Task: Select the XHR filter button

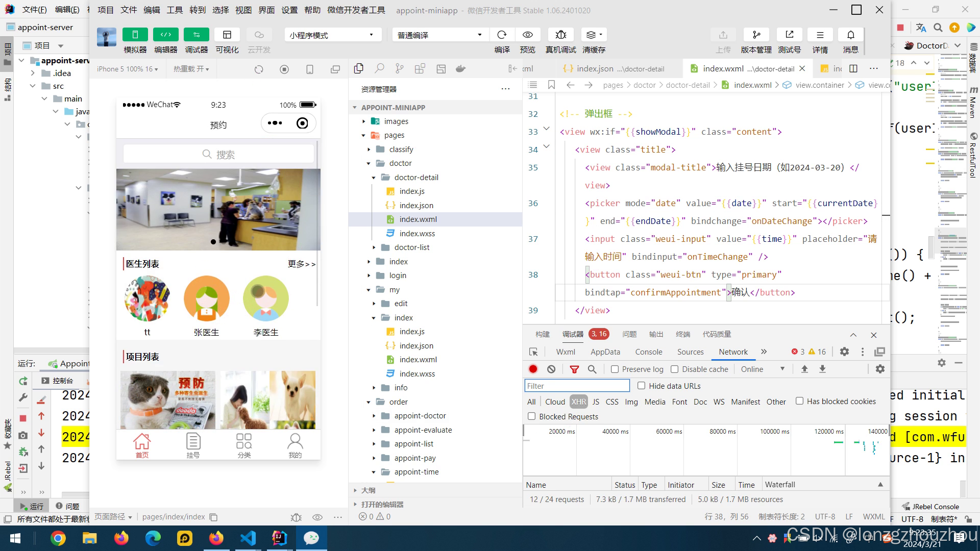Action: coord(578,402)
